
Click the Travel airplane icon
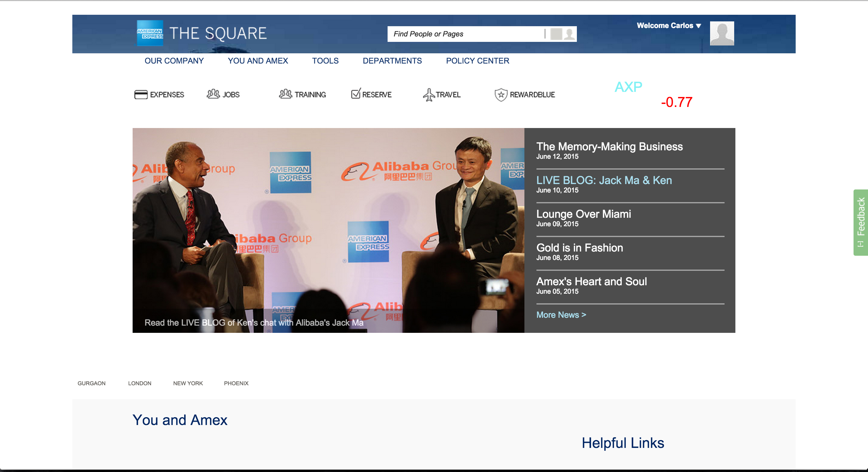point(429,95)
